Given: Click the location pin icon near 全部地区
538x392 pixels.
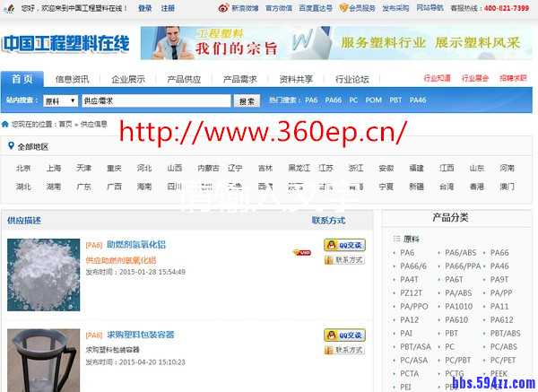Looking at the screenshot, I should tap(11, 146).
